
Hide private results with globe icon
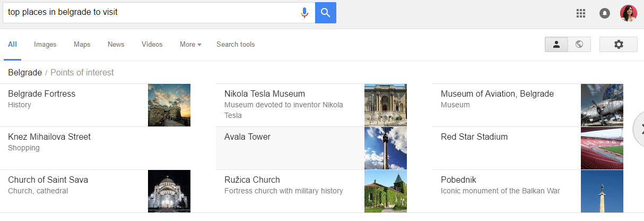579,45
